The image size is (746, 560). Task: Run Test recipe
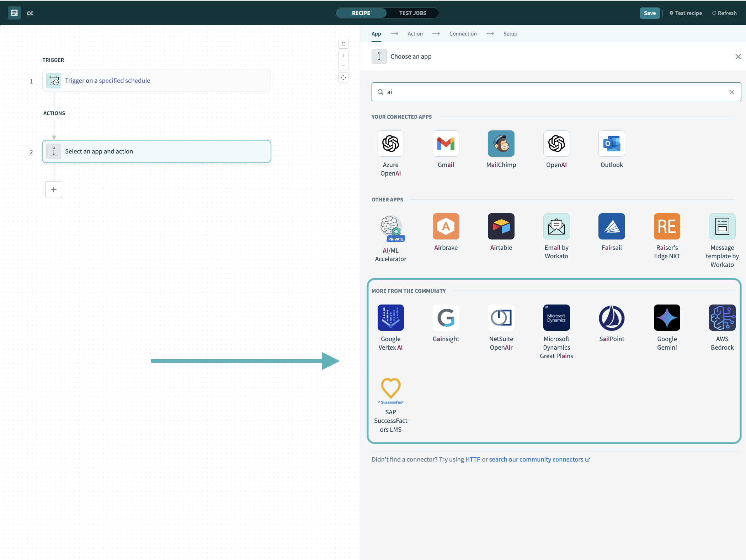click(686, 13)
